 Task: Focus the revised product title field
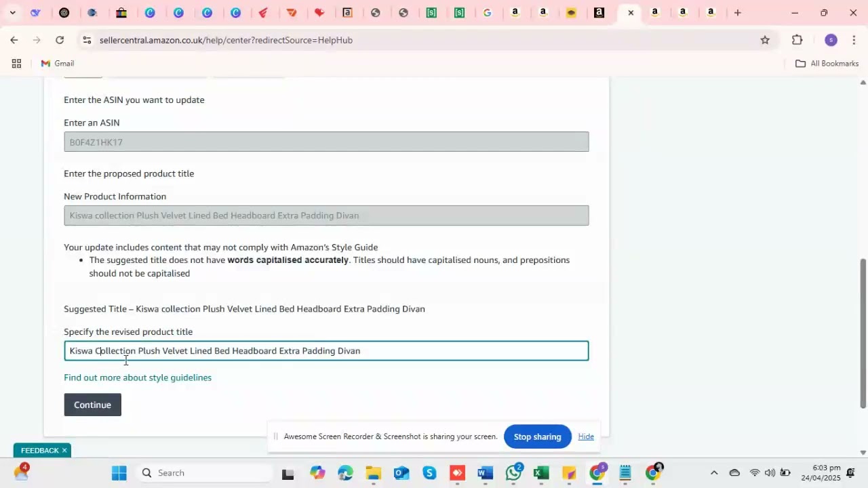click(x=326, y=351)
